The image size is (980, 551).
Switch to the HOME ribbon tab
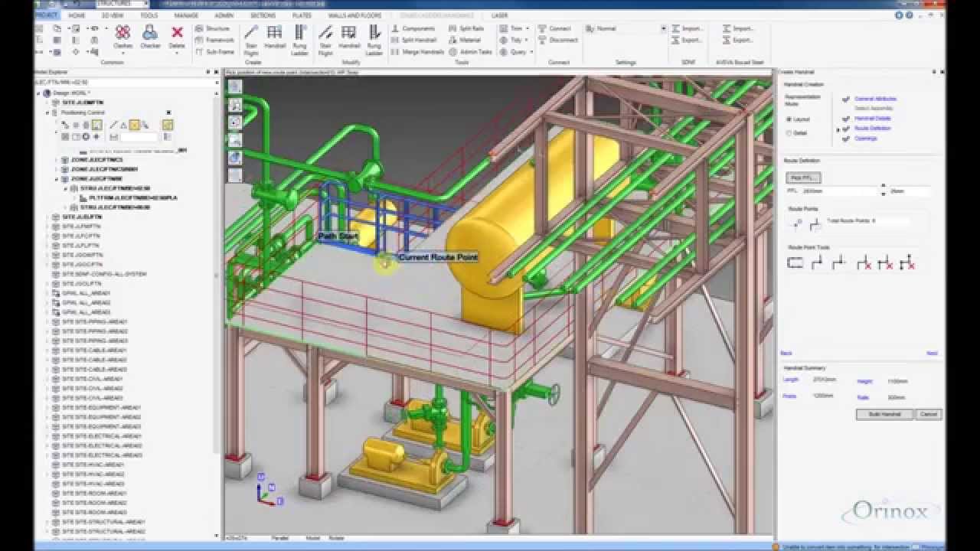[77, 15]
